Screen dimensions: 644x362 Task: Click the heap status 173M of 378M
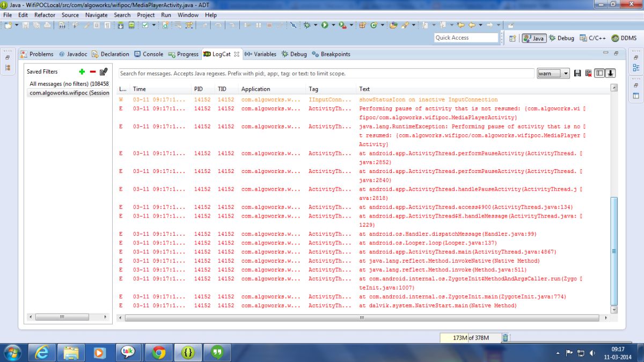(470, 338)
